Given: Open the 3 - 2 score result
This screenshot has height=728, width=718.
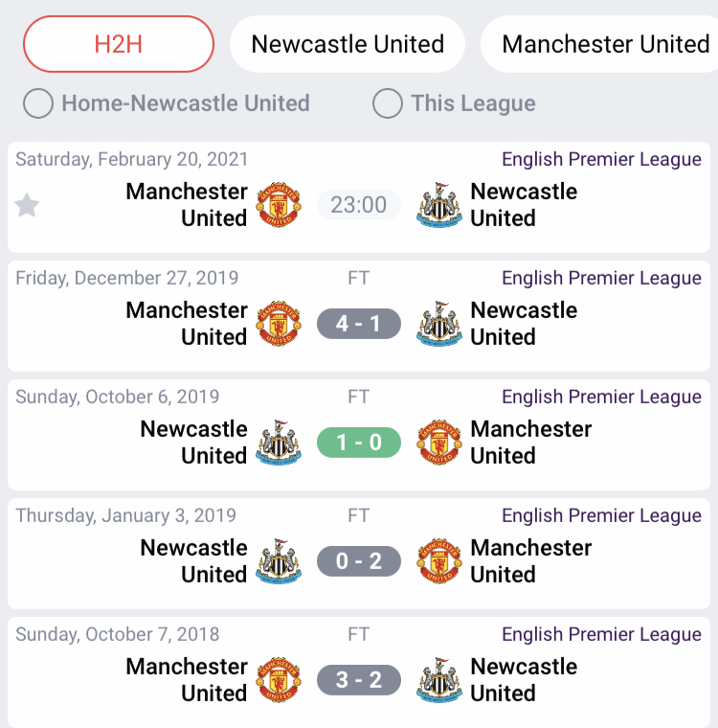Looking at the screenshot, I should point(359,680).
